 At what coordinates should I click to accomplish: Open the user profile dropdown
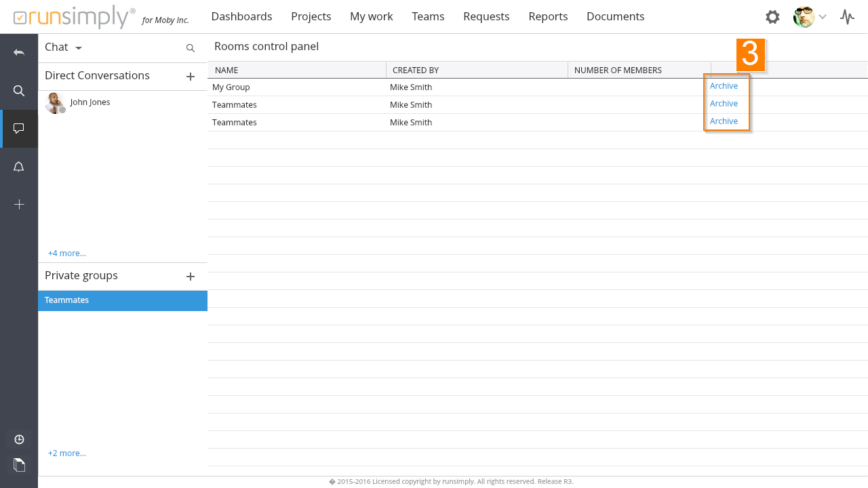click(x=810, y=17)
